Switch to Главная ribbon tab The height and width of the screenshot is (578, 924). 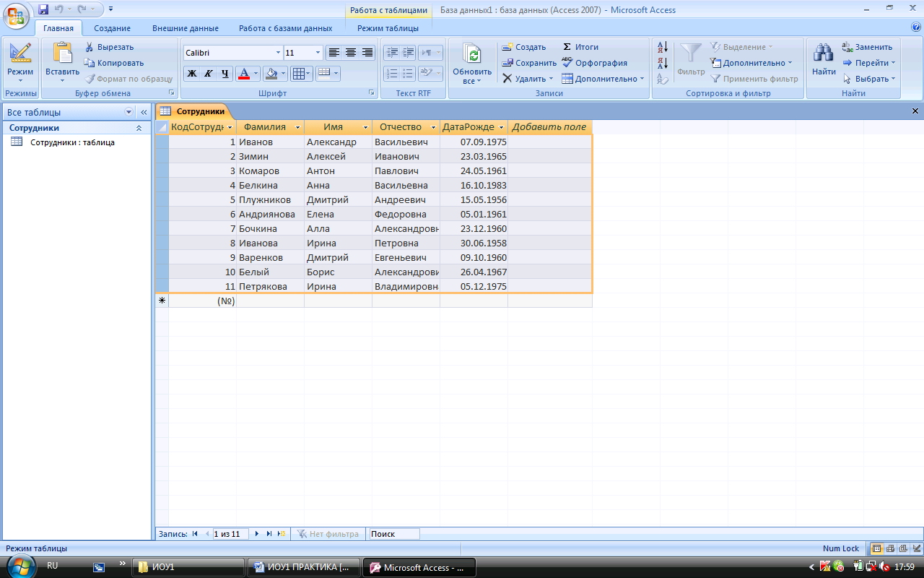(58, 28)
